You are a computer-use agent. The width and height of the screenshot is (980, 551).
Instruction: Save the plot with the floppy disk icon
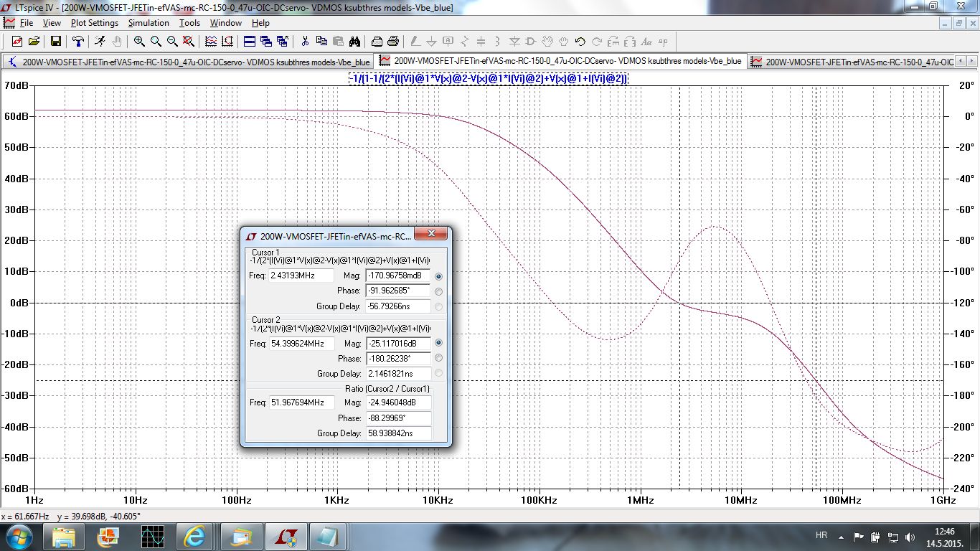(x=55, y=42)
